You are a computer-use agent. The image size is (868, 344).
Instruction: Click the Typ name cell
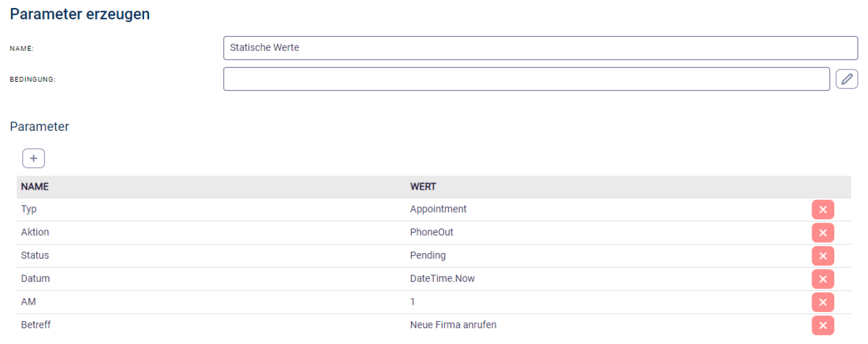pos(29,209)
